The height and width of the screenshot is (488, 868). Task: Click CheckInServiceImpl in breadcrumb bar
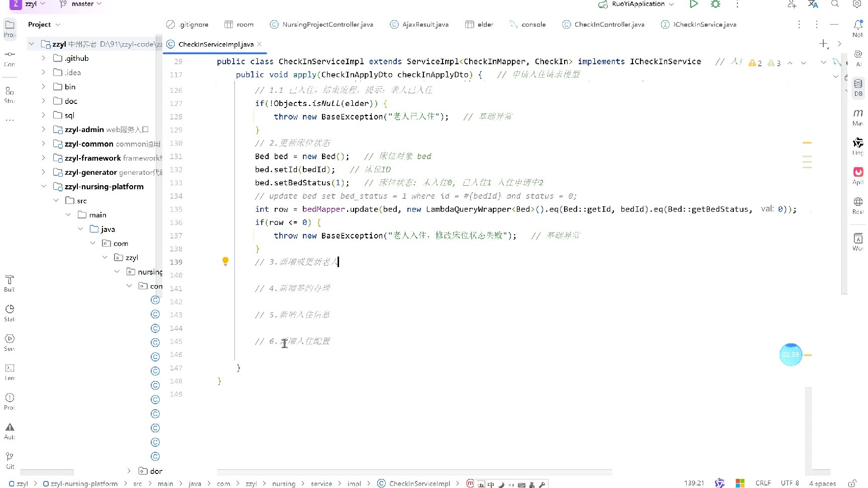click(414, 483)
